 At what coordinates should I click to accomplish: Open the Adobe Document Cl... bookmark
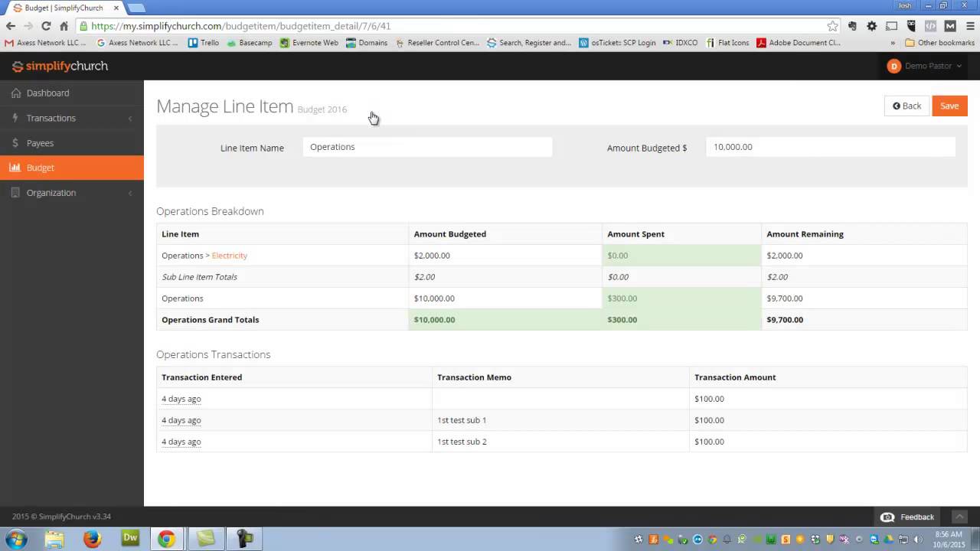(799, 43)
